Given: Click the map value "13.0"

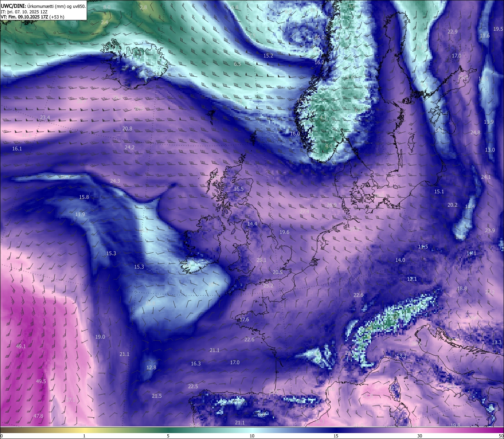Looking at the screenshot, I should tap(490, 150).
